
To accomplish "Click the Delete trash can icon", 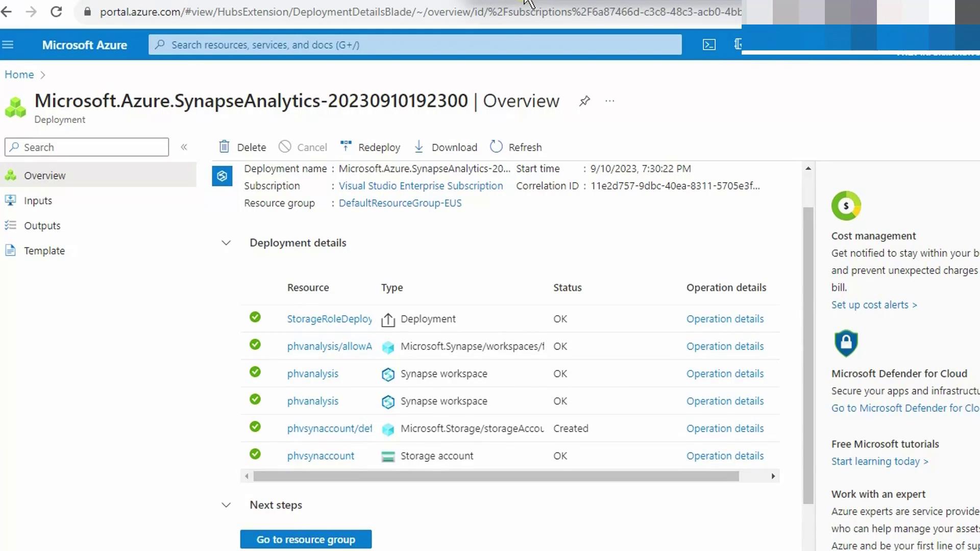I will (224, 147).
